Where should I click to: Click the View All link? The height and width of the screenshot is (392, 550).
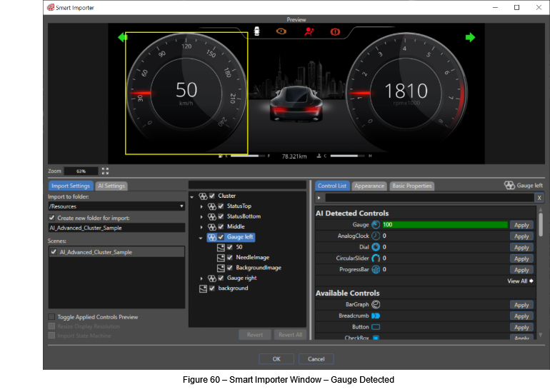tap(520, 281)
